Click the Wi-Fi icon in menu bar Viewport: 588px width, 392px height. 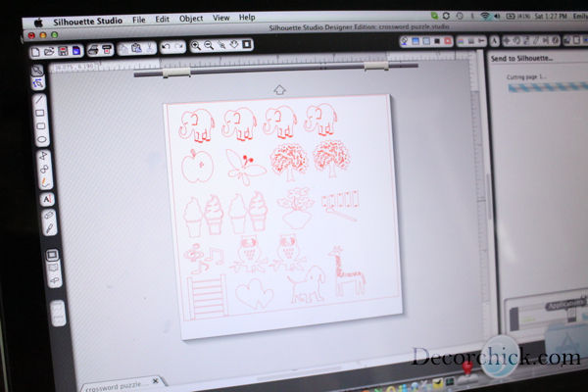485,16
